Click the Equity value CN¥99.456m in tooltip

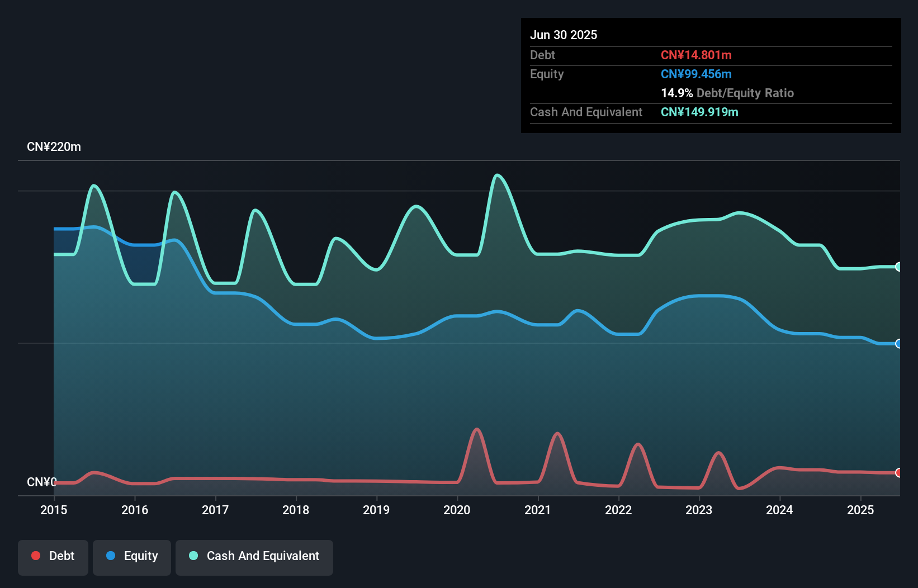pos(697,74)
